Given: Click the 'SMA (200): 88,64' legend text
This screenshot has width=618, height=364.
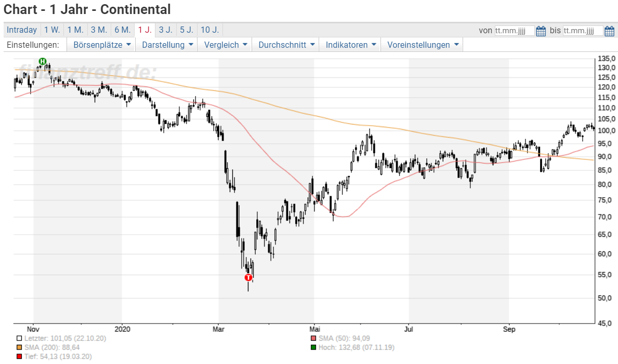Looking at the screenshot, I should (52, 347).
